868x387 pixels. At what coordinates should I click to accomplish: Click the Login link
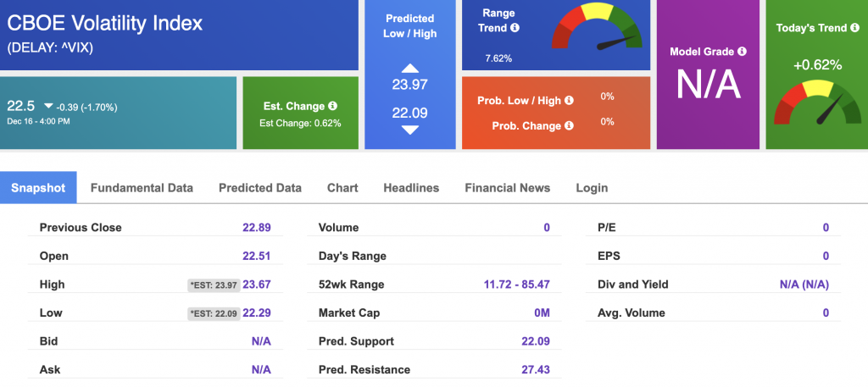(x=592, y=187)
